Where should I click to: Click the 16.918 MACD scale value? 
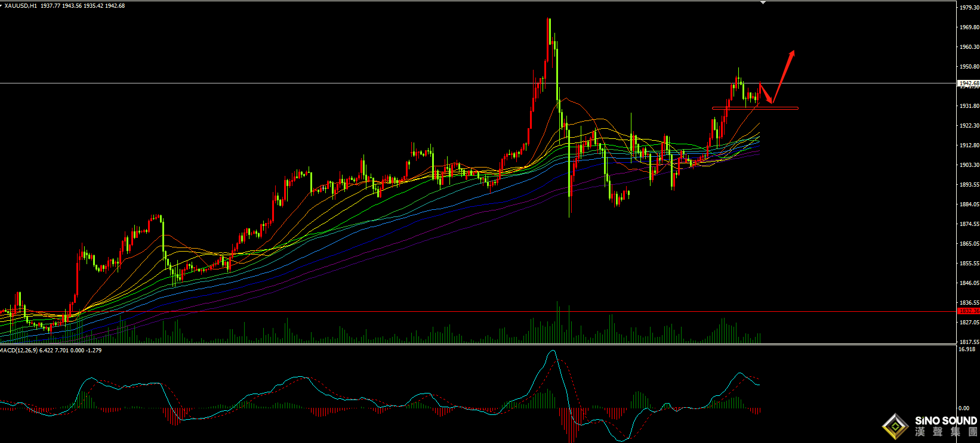click(967, 349)
